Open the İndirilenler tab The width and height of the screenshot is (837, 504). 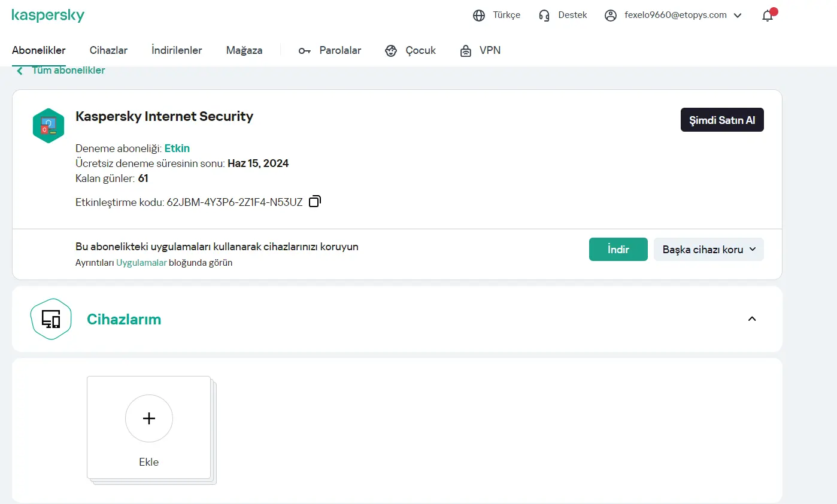pos(177,50)
